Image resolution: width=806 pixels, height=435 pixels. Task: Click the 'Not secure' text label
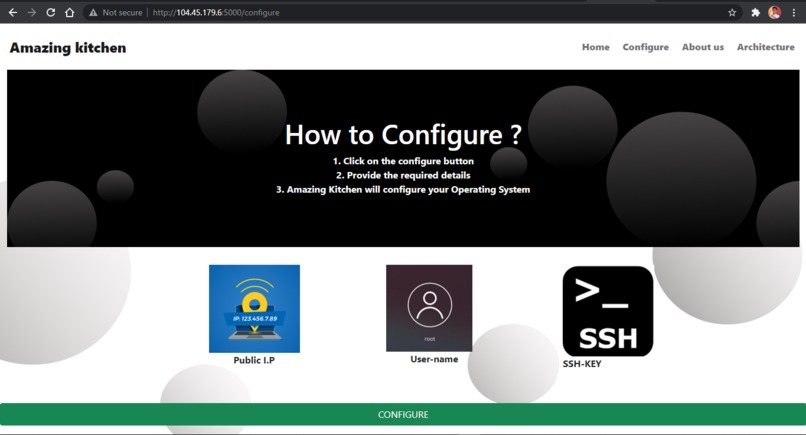pos(122,12)
